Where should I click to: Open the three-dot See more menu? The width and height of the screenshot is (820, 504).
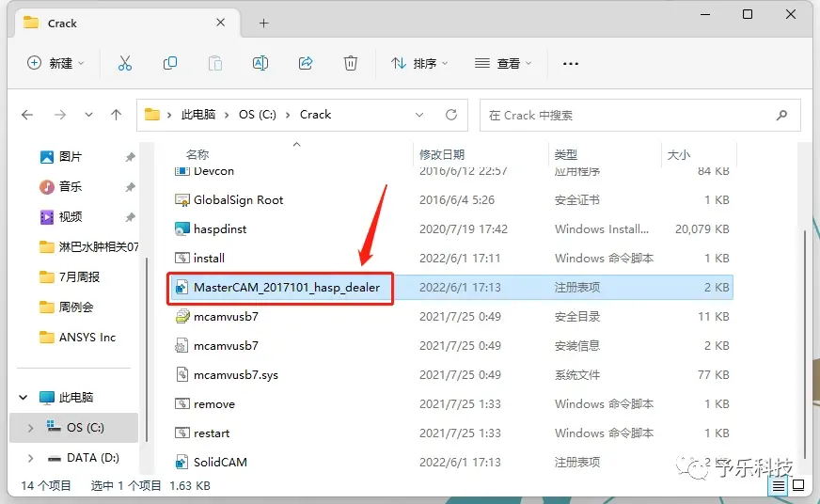(571, 64)
